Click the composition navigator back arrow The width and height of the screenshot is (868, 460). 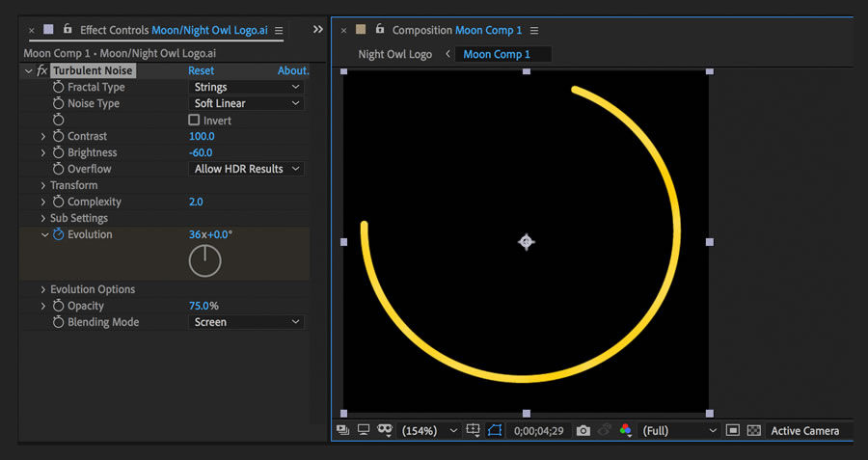click(x=448, y=54)
